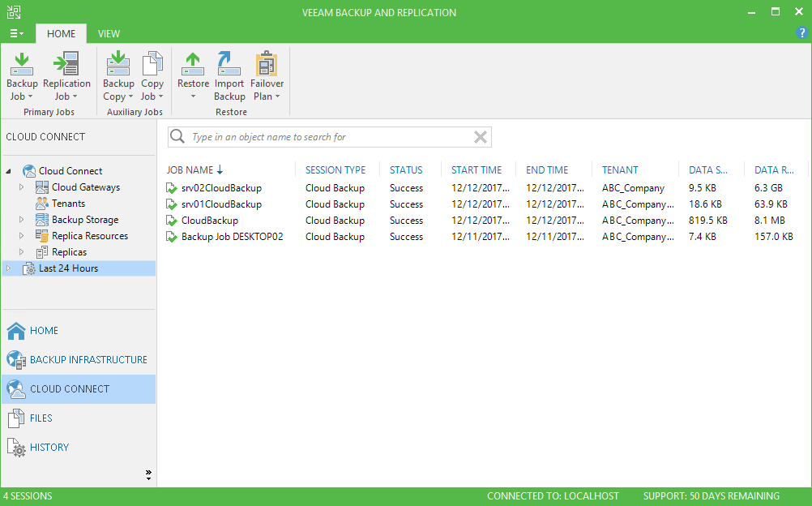Clear the search box with X

tap(481, 137)
